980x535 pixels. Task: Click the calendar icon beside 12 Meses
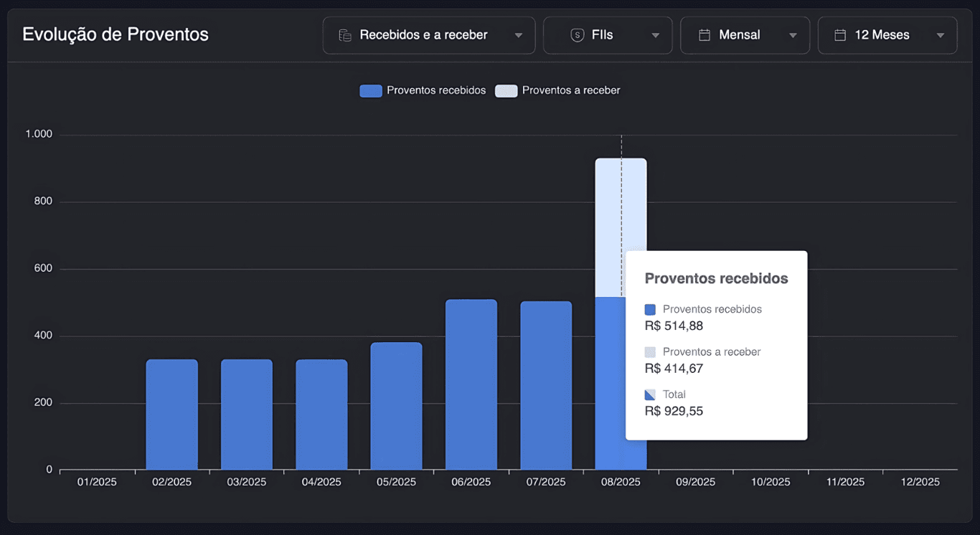pos(840,35)
